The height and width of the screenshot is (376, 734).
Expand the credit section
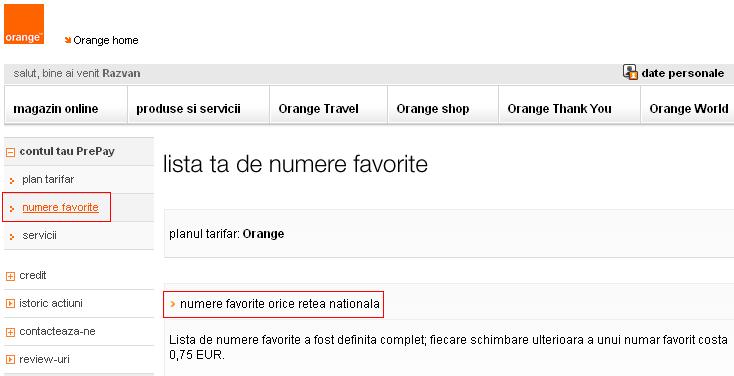pyautogui.click(x=10, y=276)
